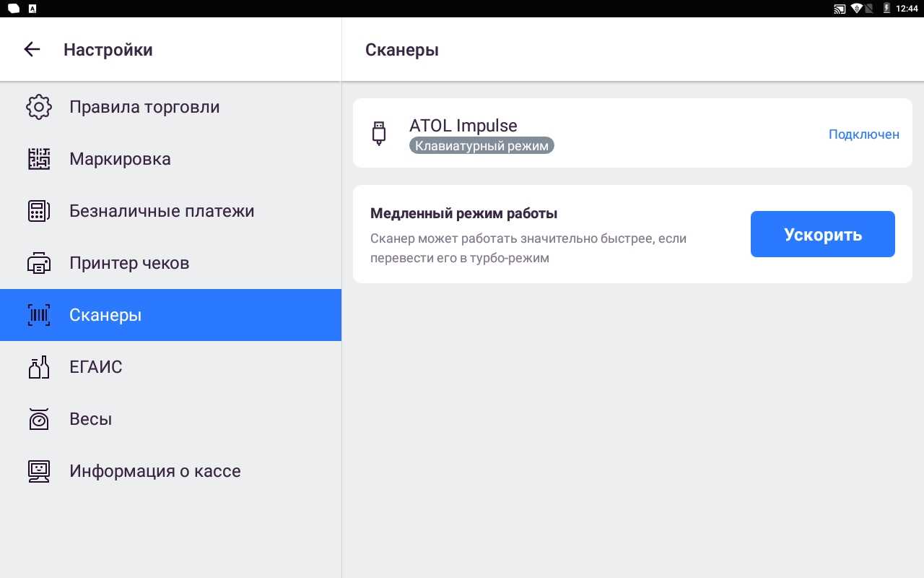Select Принтер чеков in the settings menu
This screenshot has width=924, height=578.
click(129, 263)
